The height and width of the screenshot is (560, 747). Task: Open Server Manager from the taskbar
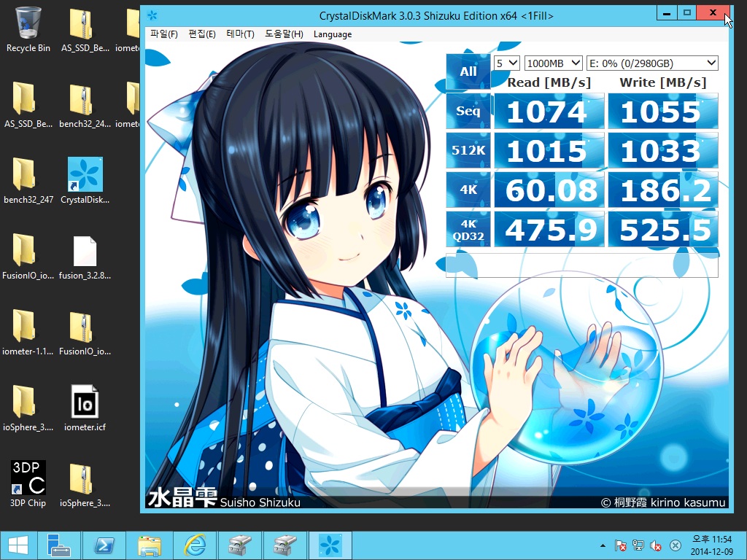coord(59,545)
